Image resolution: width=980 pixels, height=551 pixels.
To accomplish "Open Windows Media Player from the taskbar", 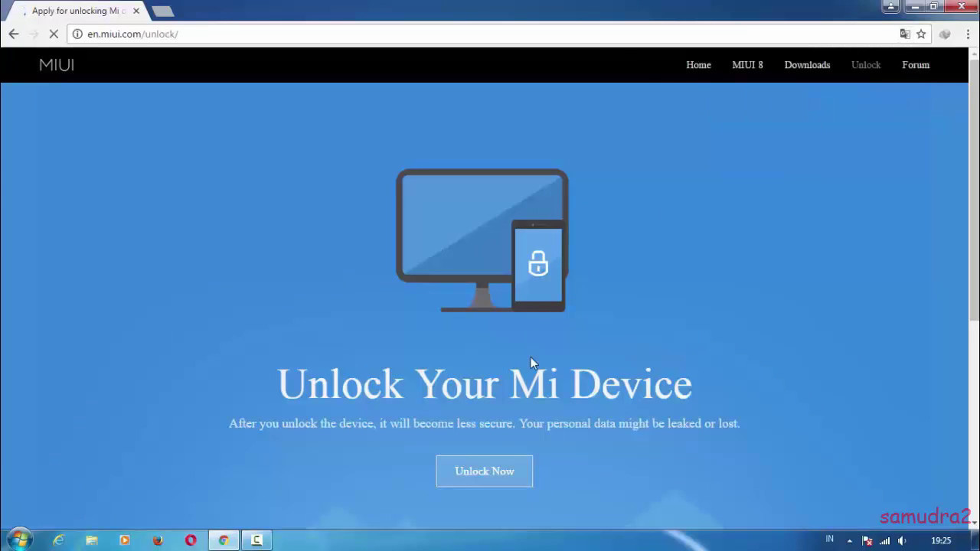I will point(125,540).
